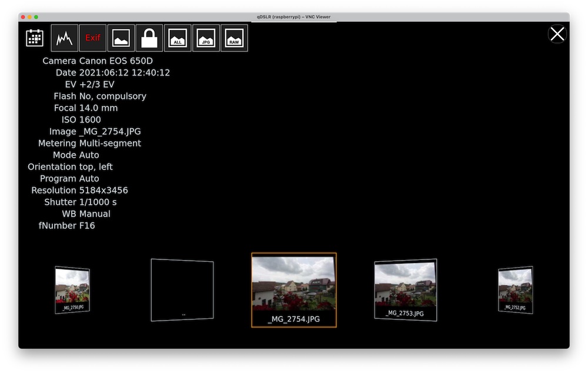Click the _MG_2754.JPG filename label
Image resolution: width=588 pixels, height=373 pixels.
click(293, 319)
